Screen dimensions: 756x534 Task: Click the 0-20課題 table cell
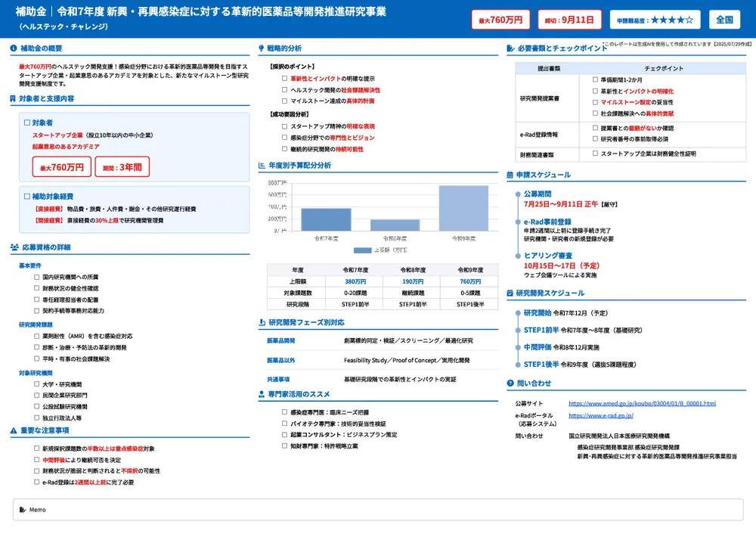pos(355,293)
